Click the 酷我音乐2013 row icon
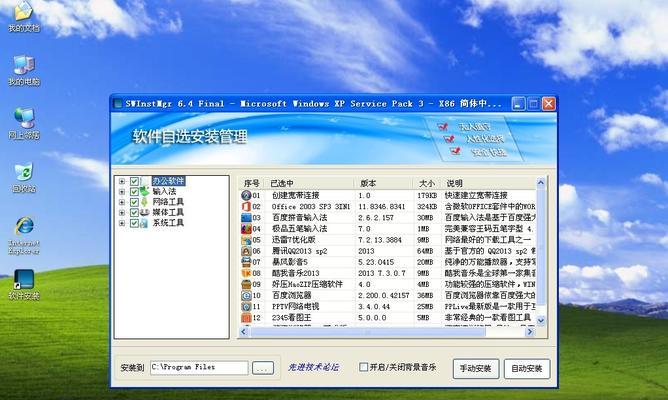Viewport: 668px width, 400px height. pyautogui.click(x=246, y=273)
